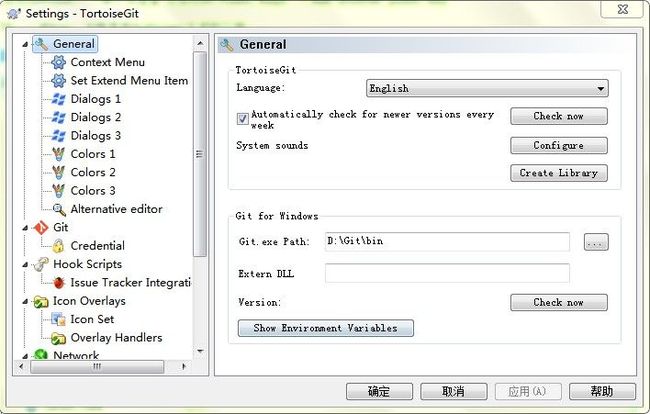Click the 确定 (OK) button

pos(379,392)
